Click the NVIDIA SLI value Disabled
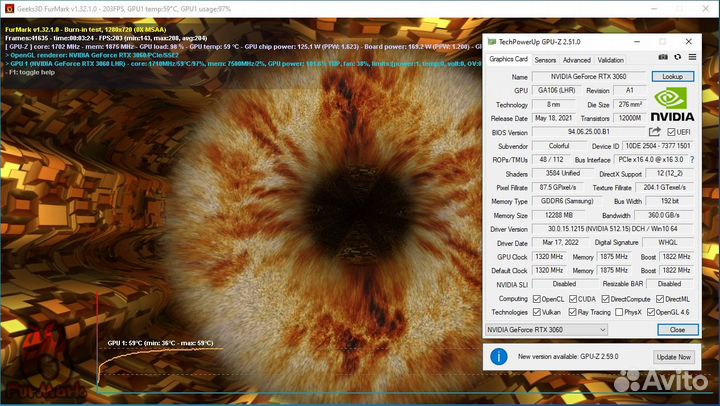 (x=565, y=284)
